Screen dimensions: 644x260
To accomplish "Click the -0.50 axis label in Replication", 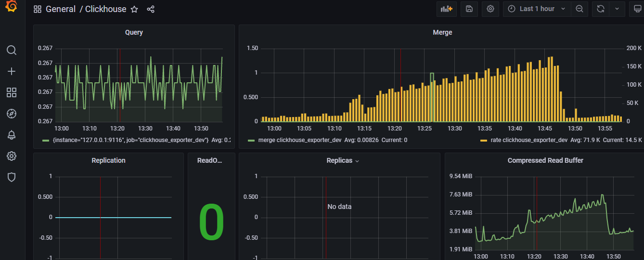I will point(46,238).
